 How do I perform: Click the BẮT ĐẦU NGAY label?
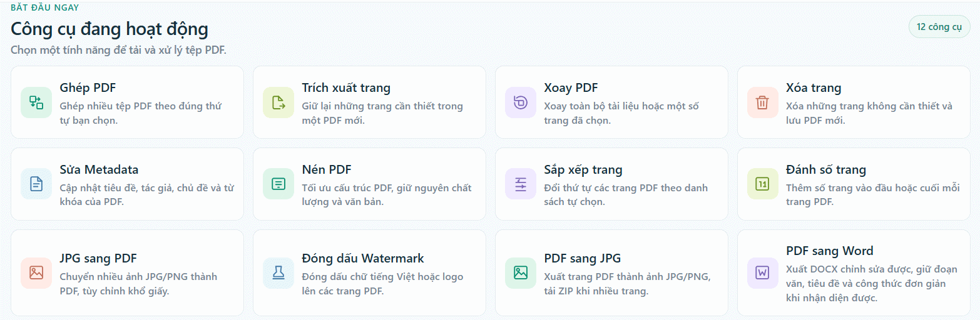pos(45,7)
